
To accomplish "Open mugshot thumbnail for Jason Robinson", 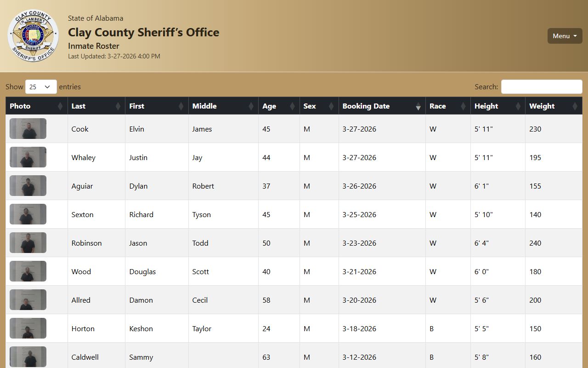I will [28, 243].
